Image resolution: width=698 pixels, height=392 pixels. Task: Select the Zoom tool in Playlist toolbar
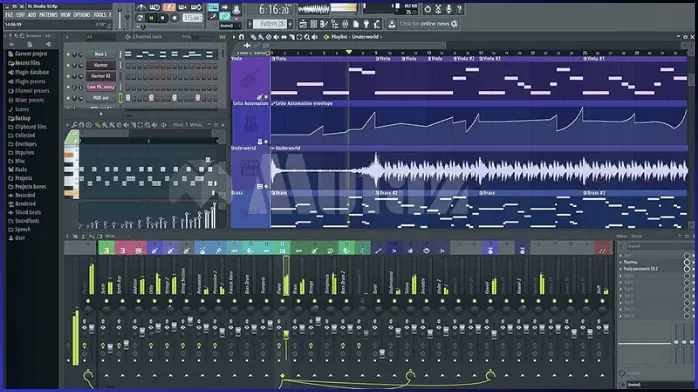tap(307, 37)
